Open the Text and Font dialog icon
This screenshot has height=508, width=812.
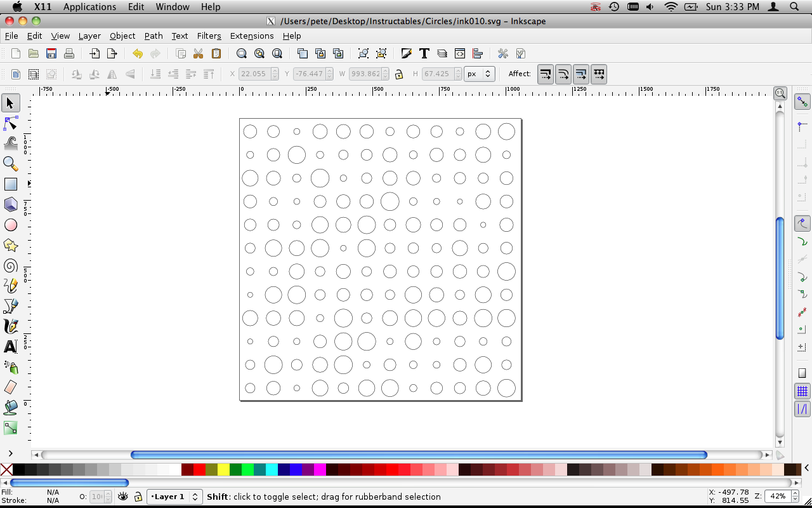[x=424, y=53]
